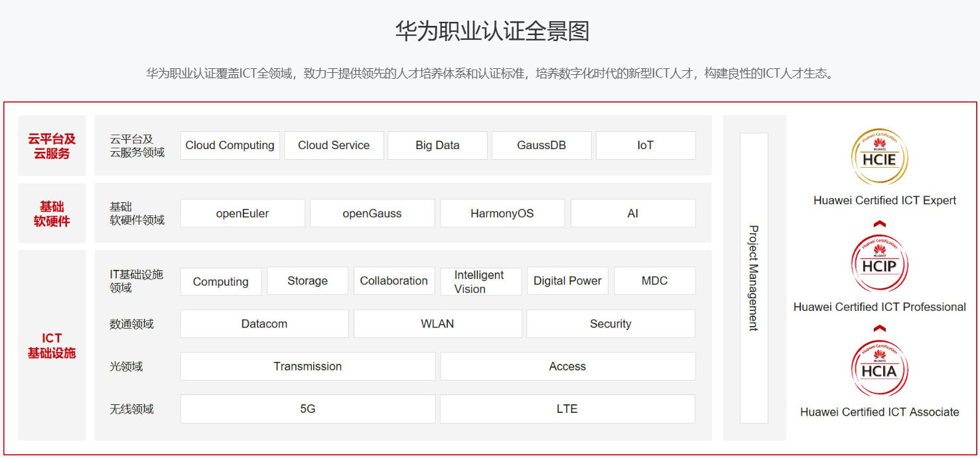Open the HCIA certification badge icon

(x=880, y=368)
